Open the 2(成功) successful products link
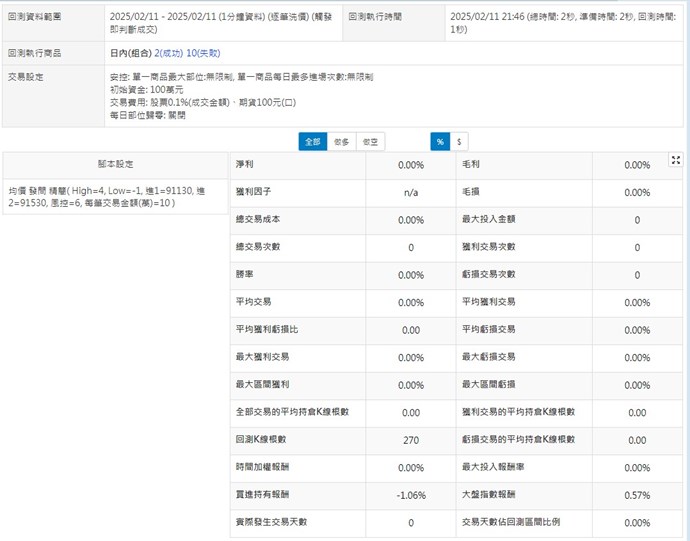The width and height of the screenshot is (690, 541). click(x=169, y=50)
